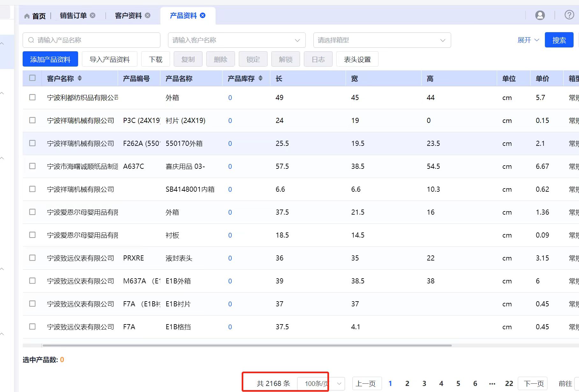The width and height of the screenshot is (579, 392).
Task: Focus the 请输入产品名称 search field
Action: [92, 40]
